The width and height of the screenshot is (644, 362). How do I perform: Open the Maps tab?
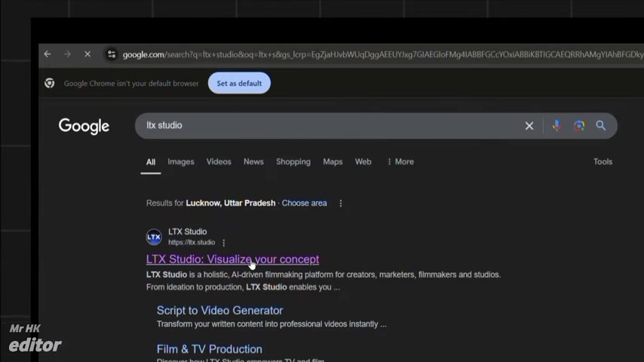pos(333,162)
